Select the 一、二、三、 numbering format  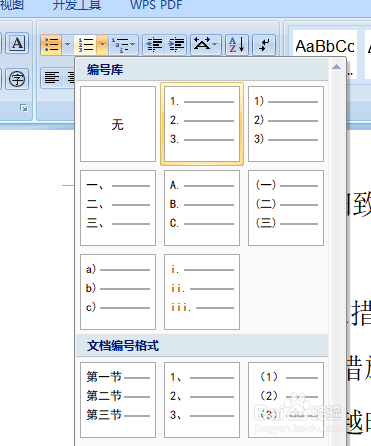coord(118,208)
